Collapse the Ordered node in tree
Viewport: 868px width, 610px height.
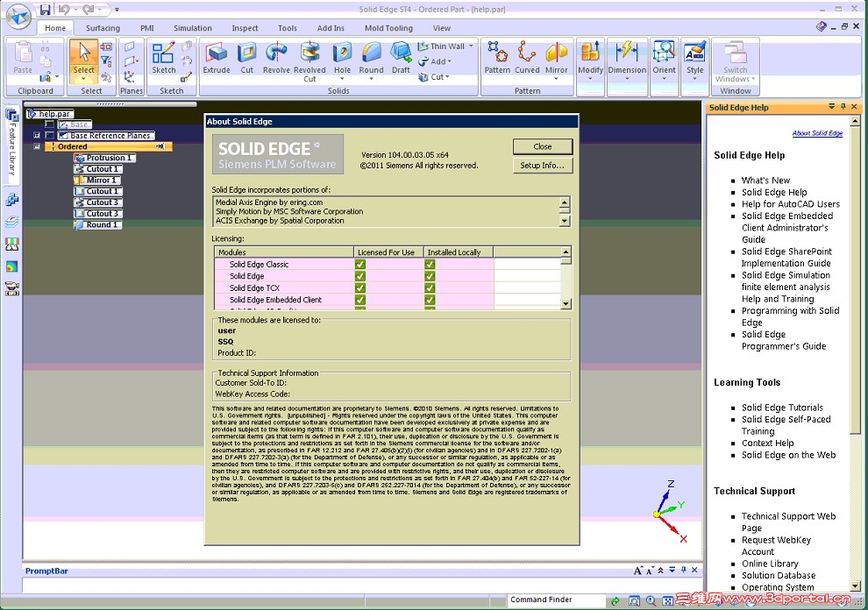[37, 146]
